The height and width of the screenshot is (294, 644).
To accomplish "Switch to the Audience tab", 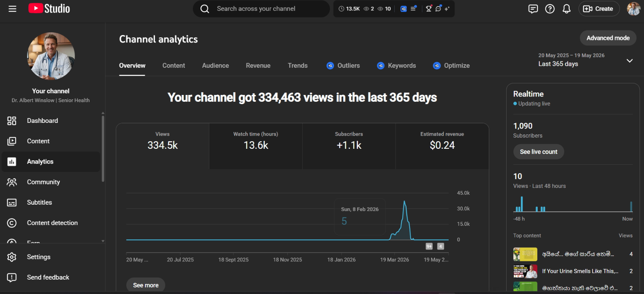I will 215,66.
